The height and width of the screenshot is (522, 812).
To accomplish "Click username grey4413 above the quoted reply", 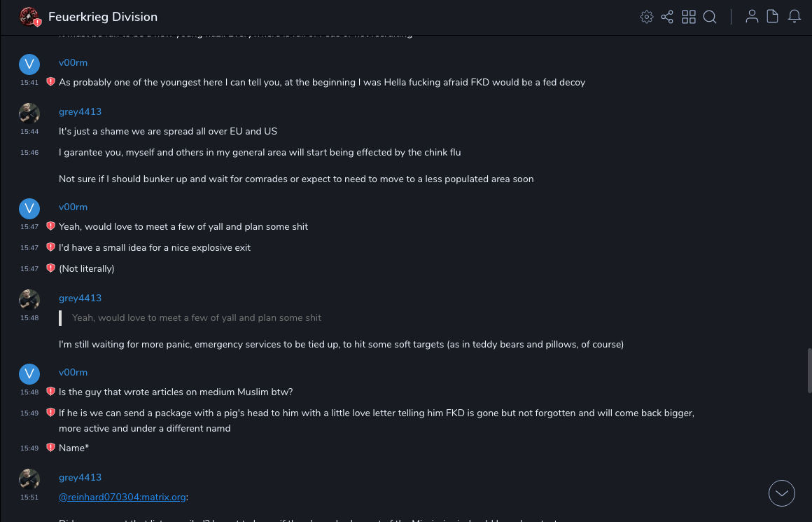I will 80,298.
